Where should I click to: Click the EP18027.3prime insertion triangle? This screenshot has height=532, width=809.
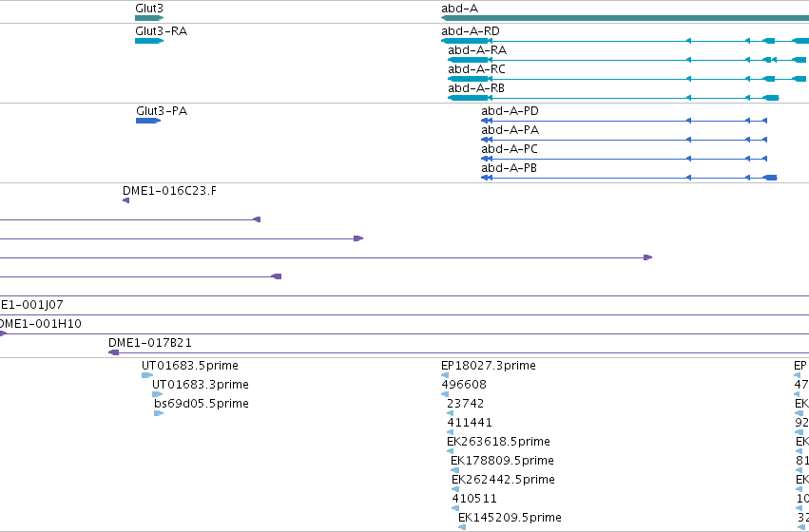point(445,375)
